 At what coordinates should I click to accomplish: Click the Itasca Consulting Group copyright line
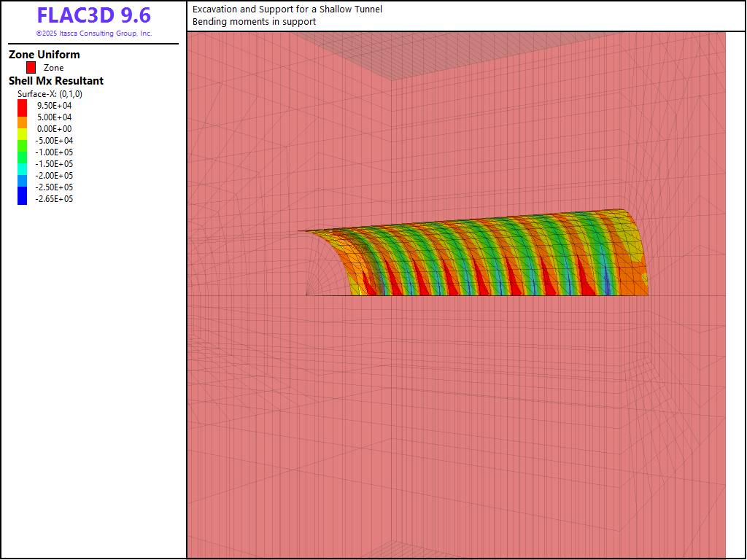pyautogui.click(x=93, y=34)
